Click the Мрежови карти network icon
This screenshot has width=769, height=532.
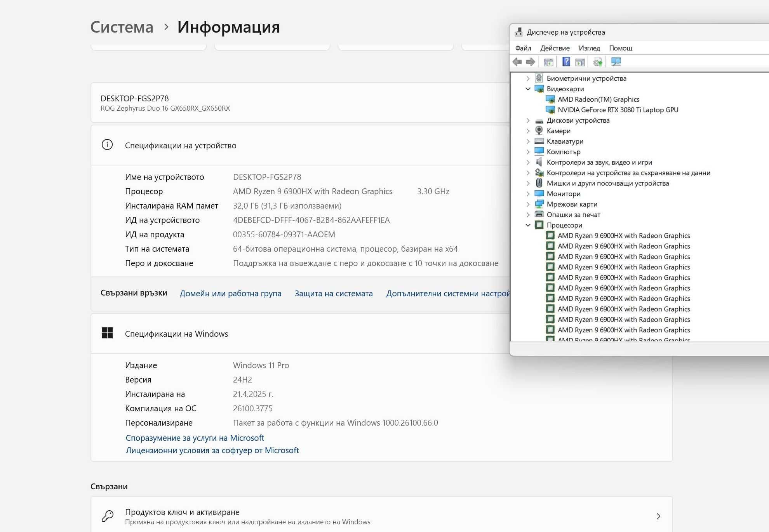point(539,204)
